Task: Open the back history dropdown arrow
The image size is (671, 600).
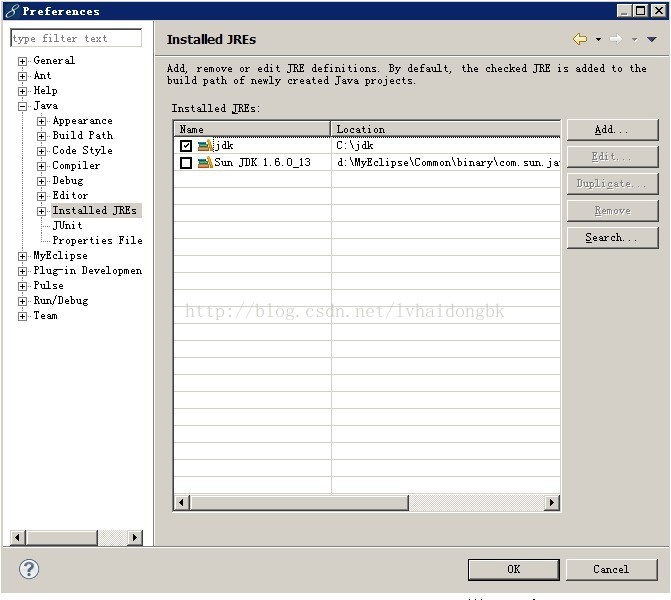Action: tap(598, 39)
